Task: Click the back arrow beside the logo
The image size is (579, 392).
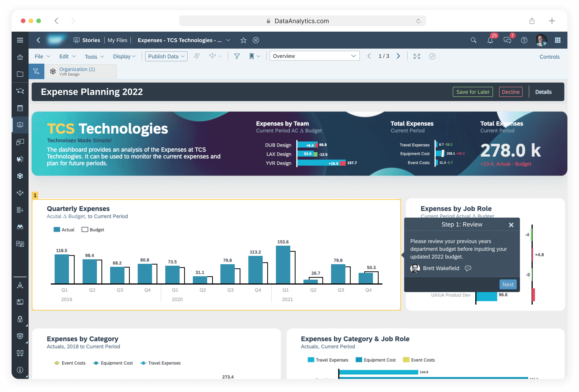Action: pyautogui.click(x=38, y=40)
